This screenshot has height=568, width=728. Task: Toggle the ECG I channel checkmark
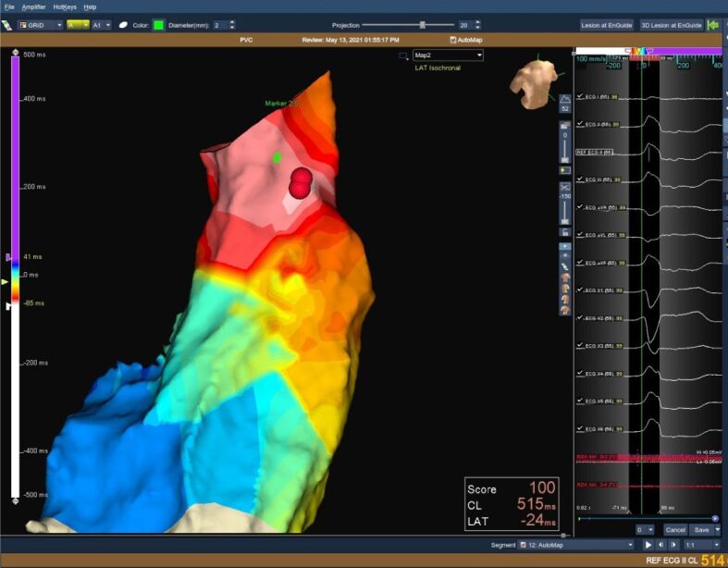580,96
